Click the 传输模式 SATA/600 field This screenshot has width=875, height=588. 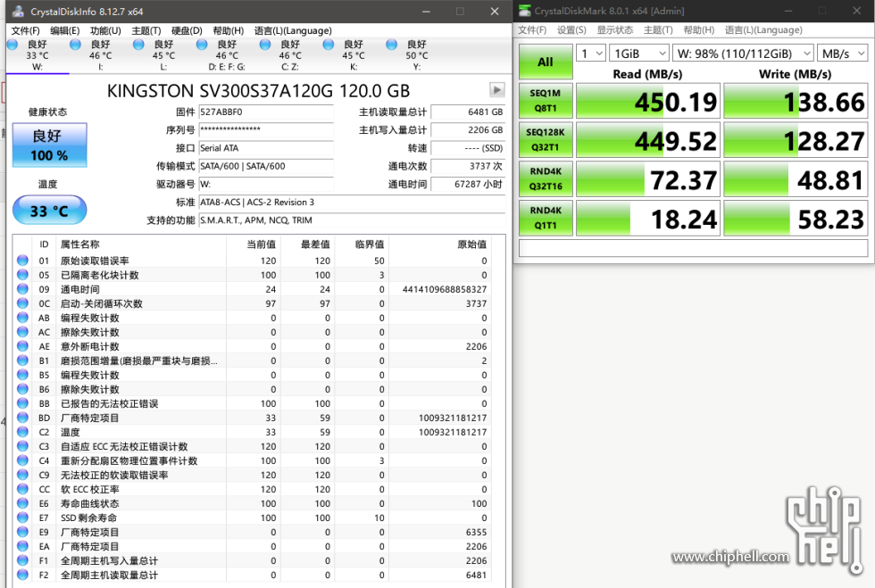pos(266,166)
